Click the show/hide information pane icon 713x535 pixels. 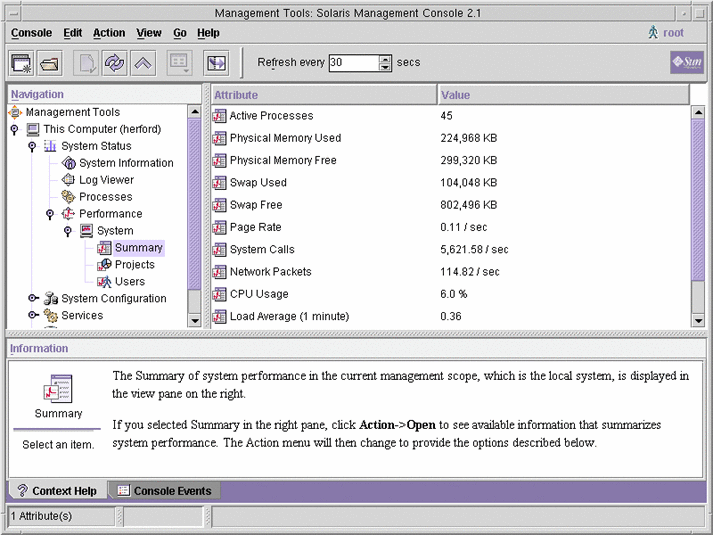[x=216, y=63]
